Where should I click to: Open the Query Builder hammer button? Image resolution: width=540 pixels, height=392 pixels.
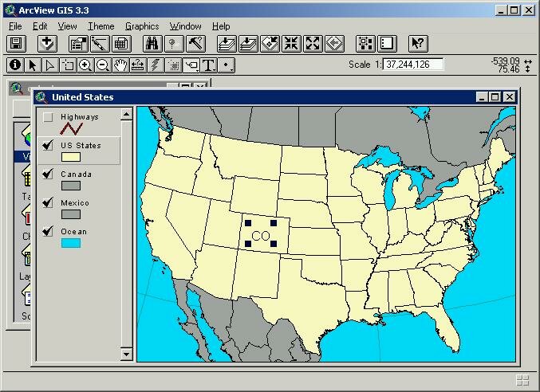click(x=195, y=44)
